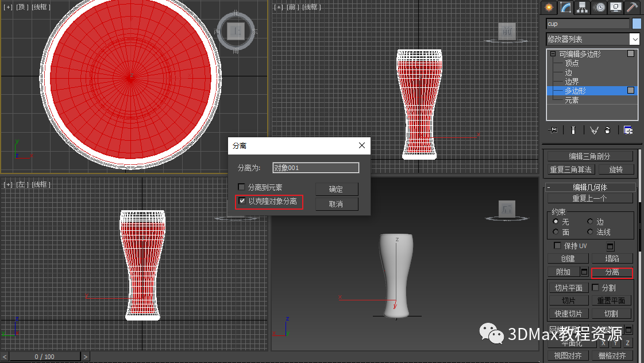The width and height of the screenshot is (644, 363).
Task: Open the Create command panel tab
Action: click(x=549, y=7)
